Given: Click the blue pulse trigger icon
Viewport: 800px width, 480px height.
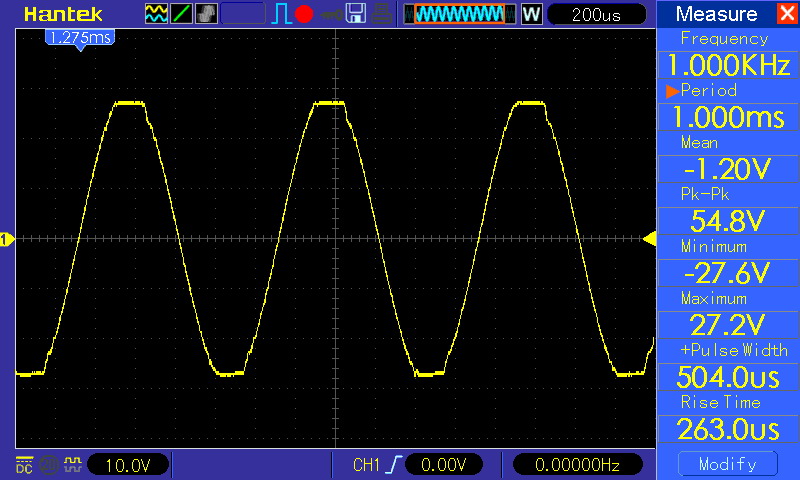Looking at the screenshot, I should (281, 14).
